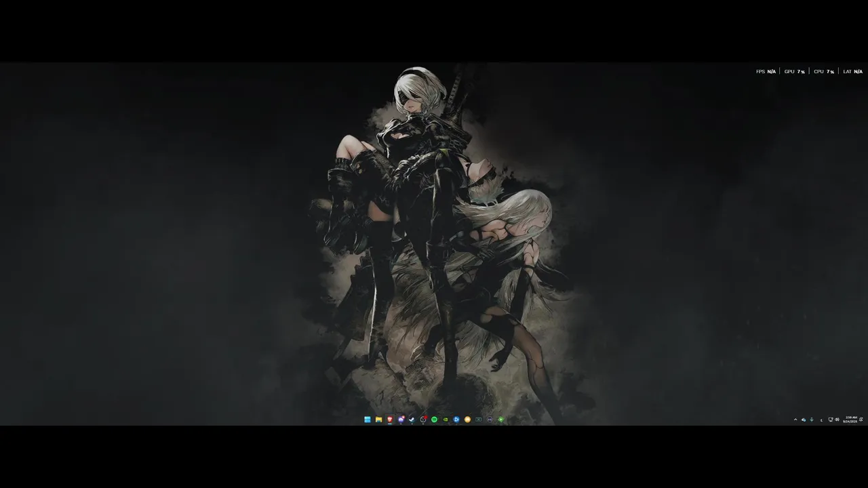Click the LAT N/A overlay readout

tap(853, 71)
